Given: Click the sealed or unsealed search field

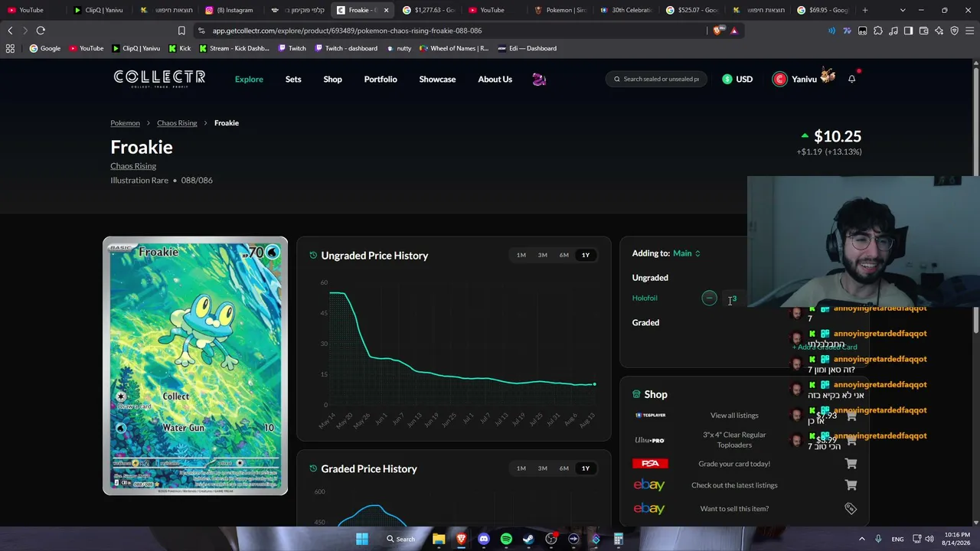Looking at the screenshot, I should click(658, 79).
